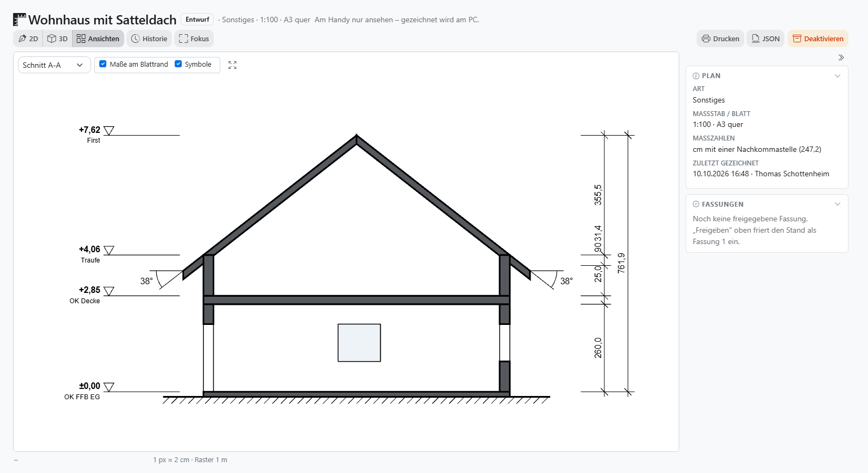Image resolution: width=868 pixels, height=473 pixels.
Task: Click the left 38° roof angle label
Action: pyautogui.click(x=146, y=281)
